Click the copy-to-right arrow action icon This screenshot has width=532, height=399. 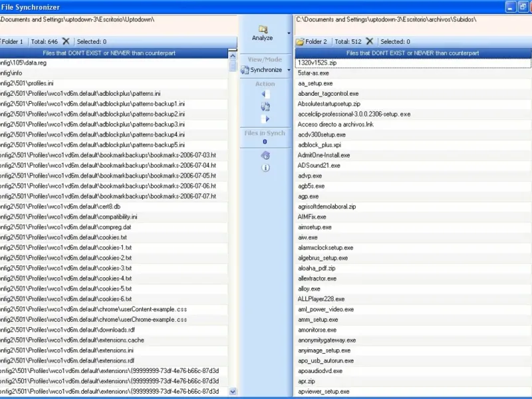(265, 119)
